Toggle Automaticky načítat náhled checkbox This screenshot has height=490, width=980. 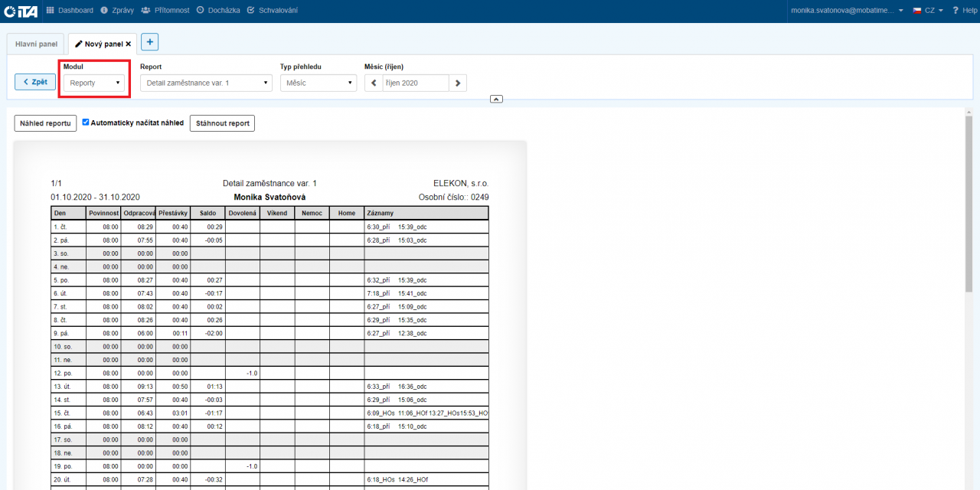coord(86,122)
